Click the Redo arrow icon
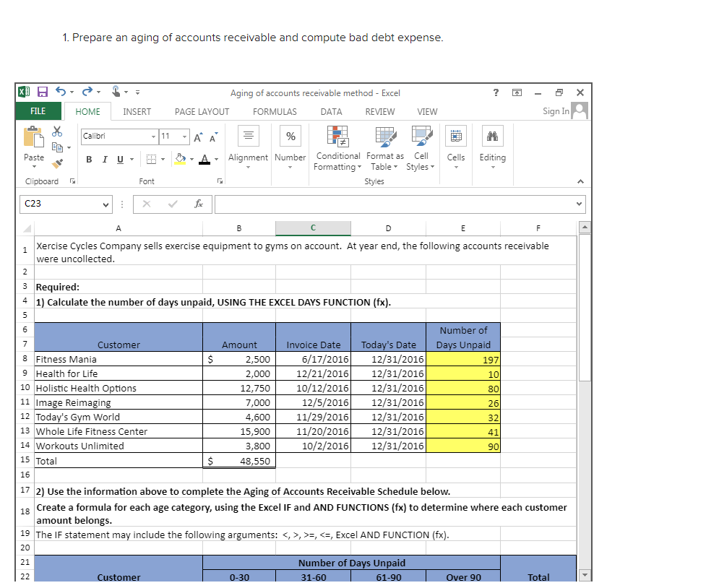 coord(87,92)
